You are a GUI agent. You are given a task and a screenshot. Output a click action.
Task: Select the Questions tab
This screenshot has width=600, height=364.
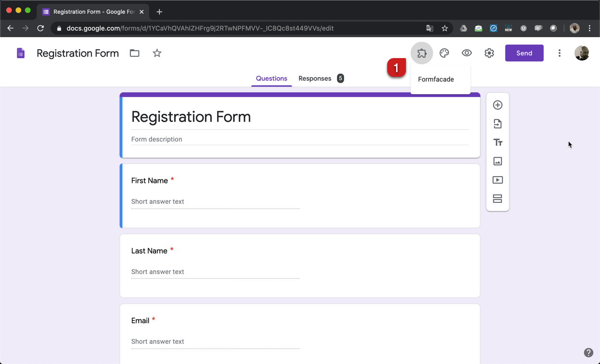tap(271, 78)
